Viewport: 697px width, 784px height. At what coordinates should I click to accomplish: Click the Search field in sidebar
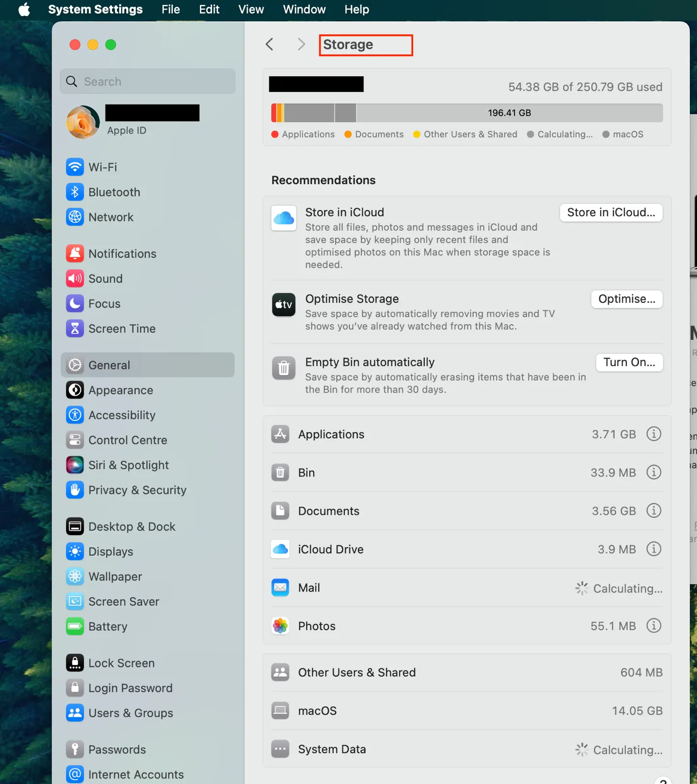[x=148, y=82]
